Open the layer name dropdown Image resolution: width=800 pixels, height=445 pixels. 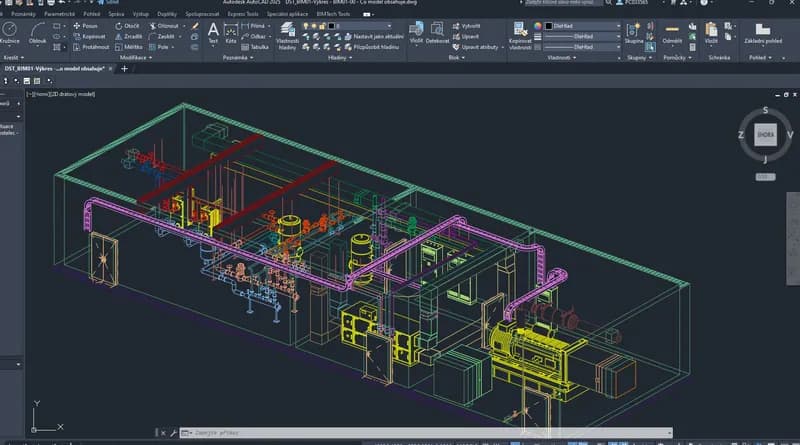[389, 26]
